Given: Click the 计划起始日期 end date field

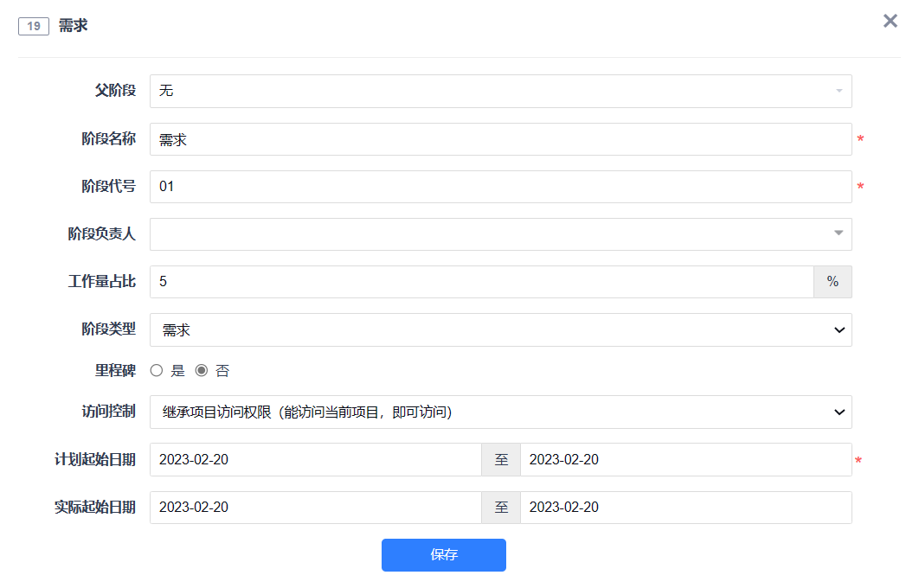Looking at the screenshot, I should (685, 460).
